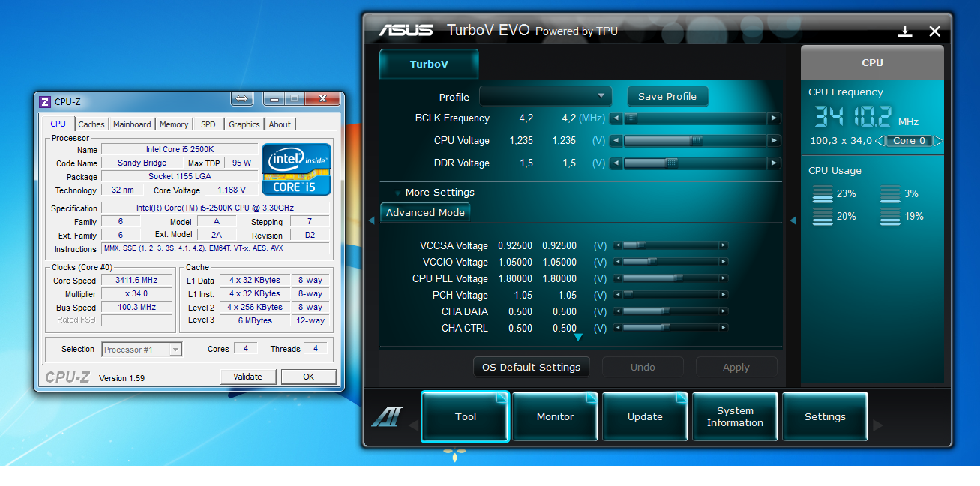The height and width of the screenshot is (486, 980).
Task: Click the left arrow of CHA DATA slider
Action: 617,311
